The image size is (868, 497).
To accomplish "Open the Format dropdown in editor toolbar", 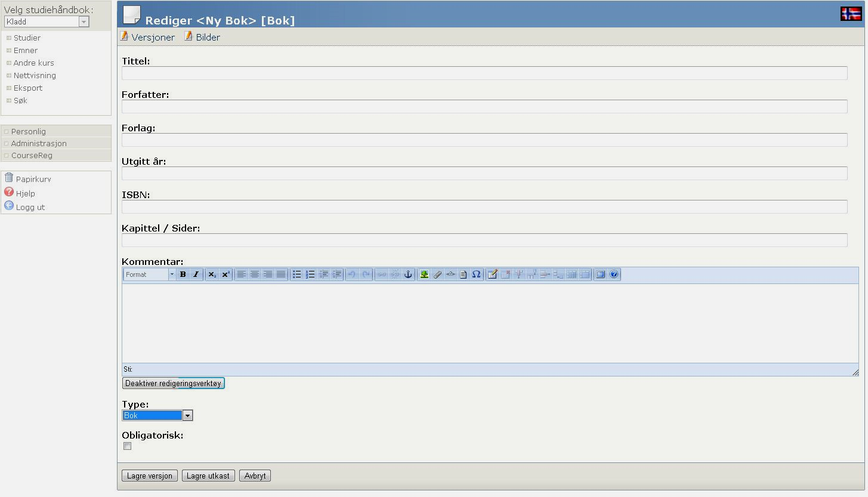I will 150,274.
